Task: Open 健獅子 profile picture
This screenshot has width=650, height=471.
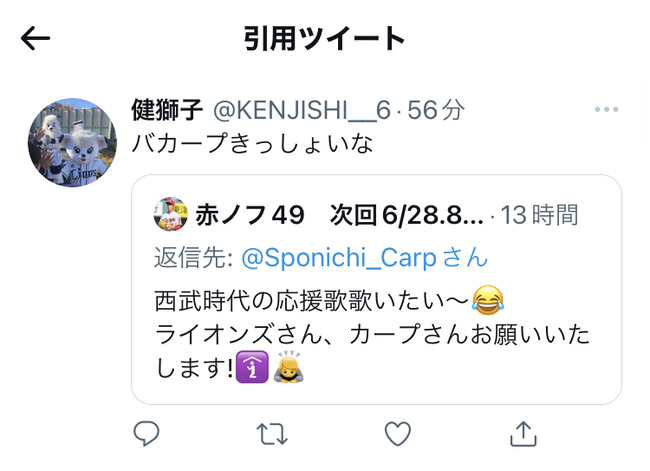Action: [73, 143]
